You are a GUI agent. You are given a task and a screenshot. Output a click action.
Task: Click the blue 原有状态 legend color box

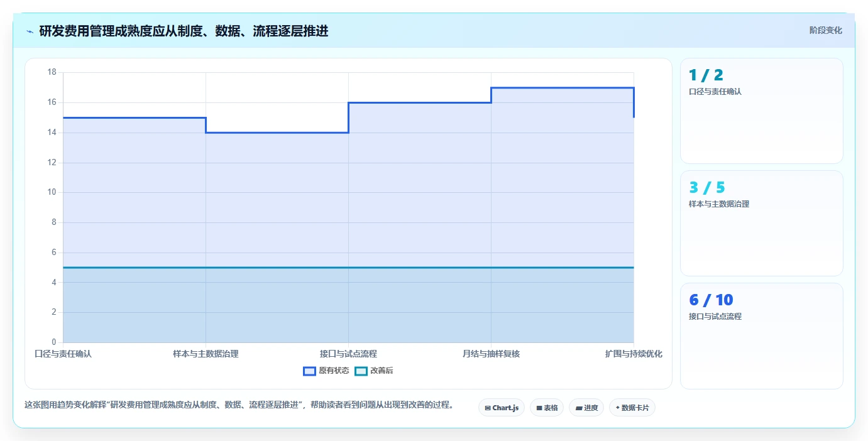click(x=309, y=371)
